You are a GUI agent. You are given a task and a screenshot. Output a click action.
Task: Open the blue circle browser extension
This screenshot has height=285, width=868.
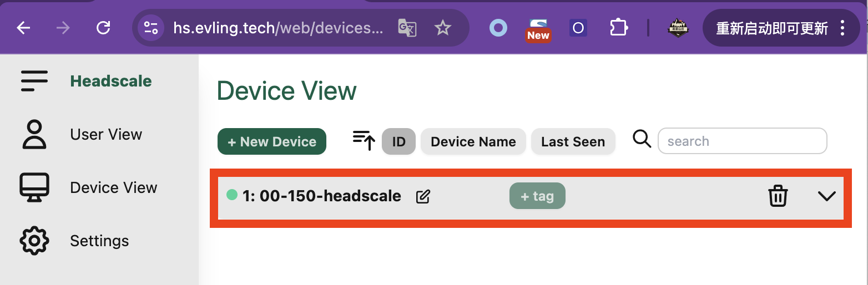(x=498, y=28)
